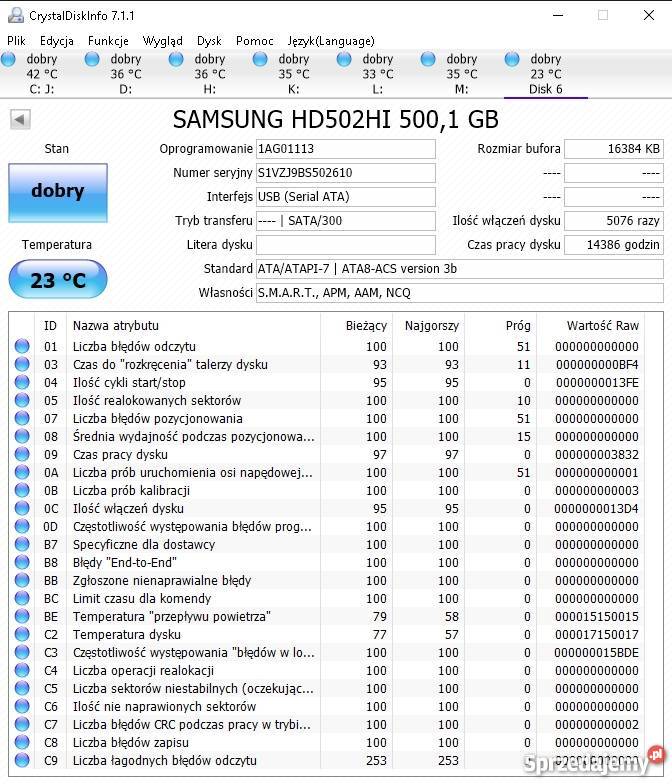Click raw value 000000003832 for Czas pracy dysku
Image resolution: width=672 pixels, height=784 pixels.
596,454
